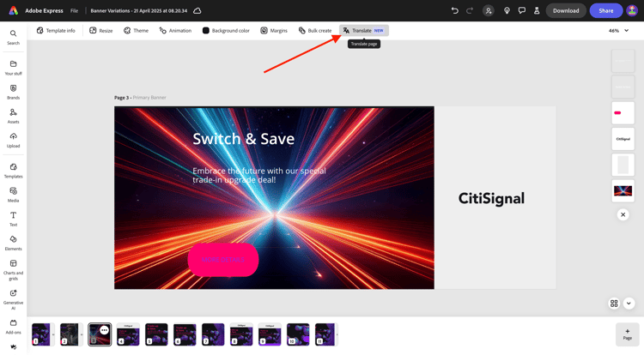Screen dimensions: 644x355
Task: Open the comments panel
Action: click(x=521, y=10)
